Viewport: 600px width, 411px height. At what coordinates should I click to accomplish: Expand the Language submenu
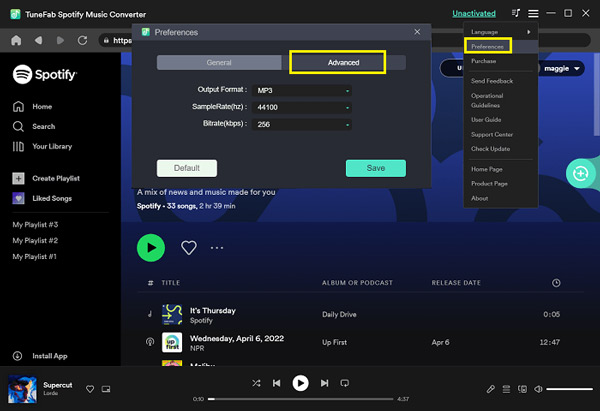(501, 32)
